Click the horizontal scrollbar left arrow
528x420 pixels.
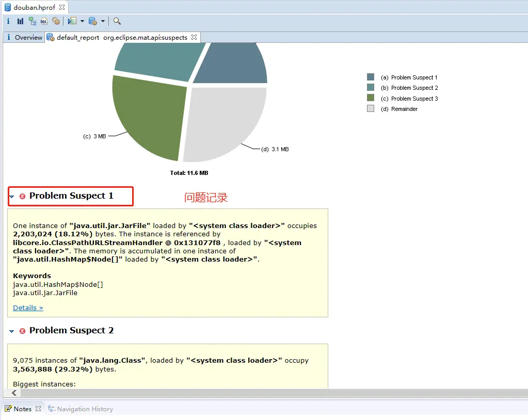click(14, 393)
